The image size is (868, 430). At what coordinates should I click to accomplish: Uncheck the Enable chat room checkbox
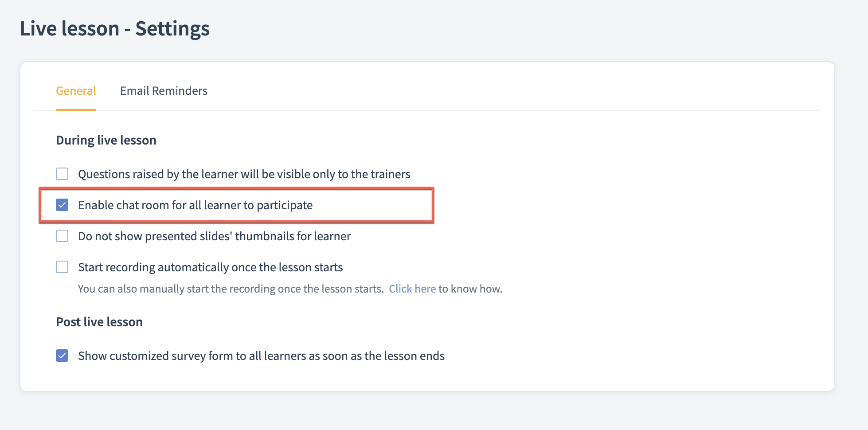pos(62,205)
